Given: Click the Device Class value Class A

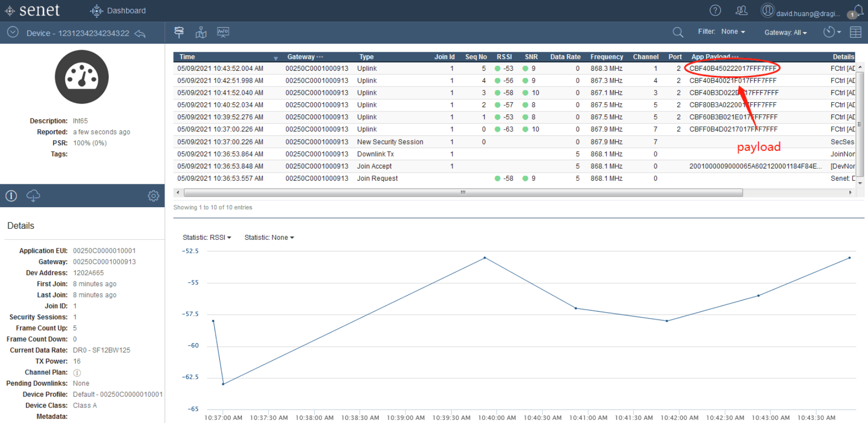Looking at the screenshot, I should click(85, 405).
